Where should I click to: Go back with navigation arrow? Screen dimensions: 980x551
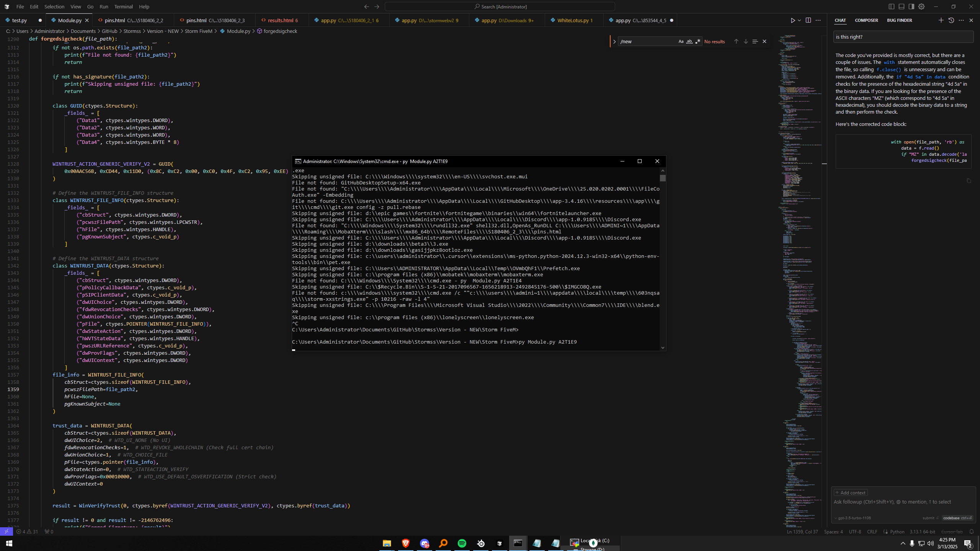[x=367, y=7]
